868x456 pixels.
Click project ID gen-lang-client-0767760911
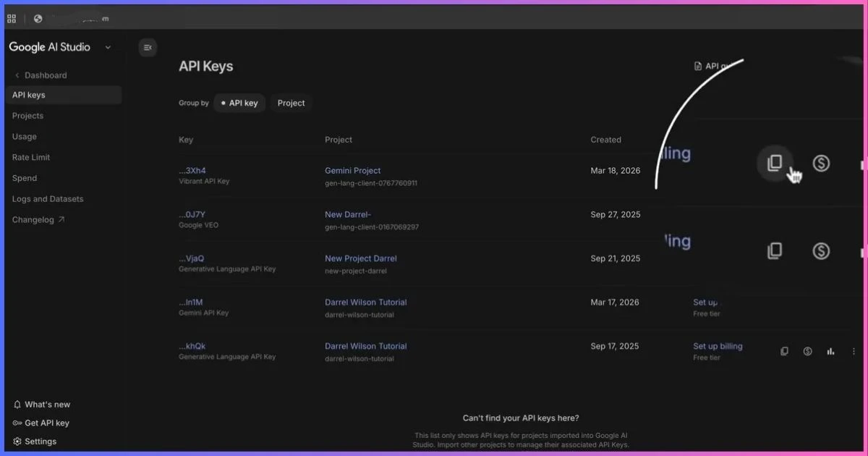371,183
